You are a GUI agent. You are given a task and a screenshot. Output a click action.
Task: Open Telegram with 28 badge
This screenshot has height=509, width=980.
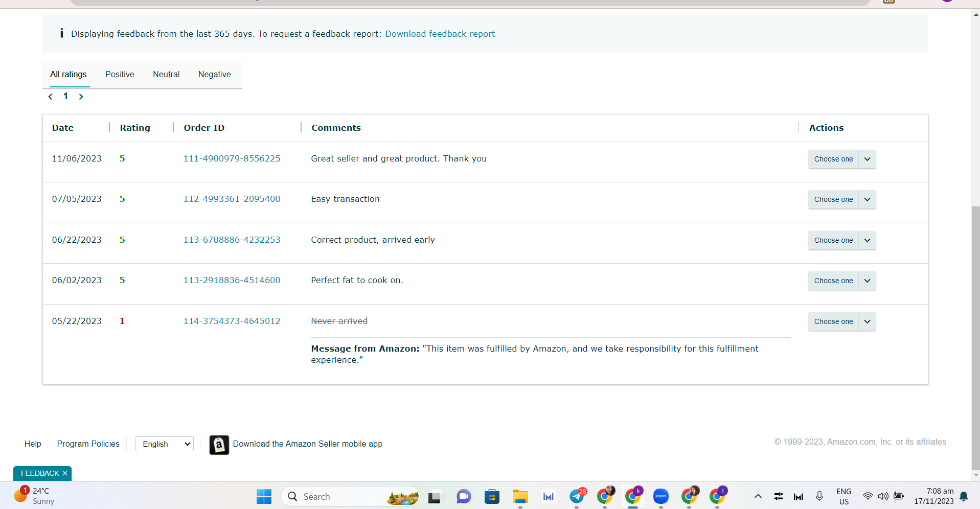577,496
